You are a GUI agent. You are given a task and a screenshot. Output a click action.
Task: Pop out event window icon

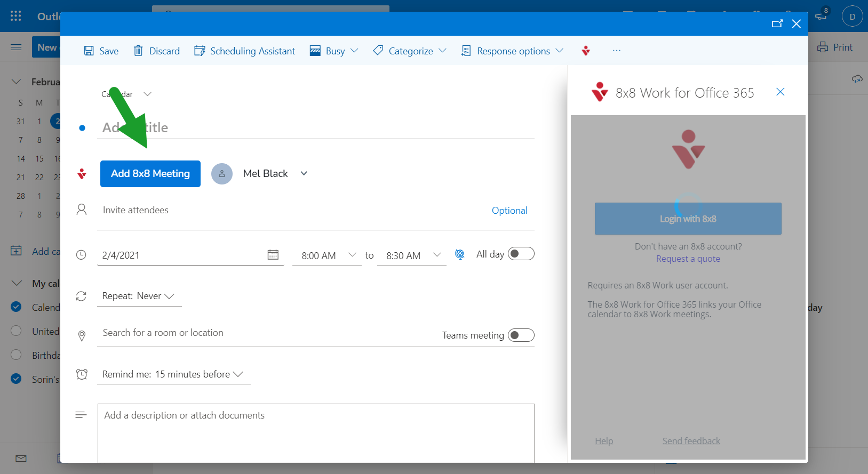(x=777, y=23)
